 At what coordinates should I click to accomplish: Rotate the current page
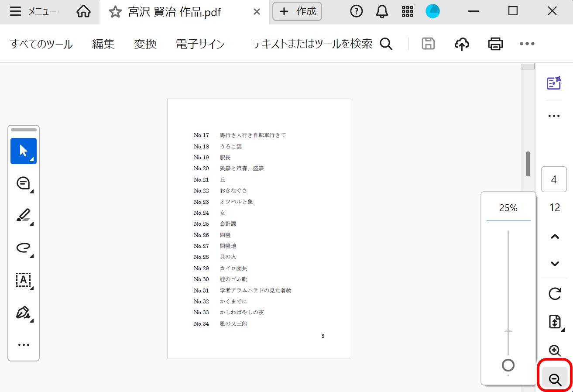tap(554, 294)
